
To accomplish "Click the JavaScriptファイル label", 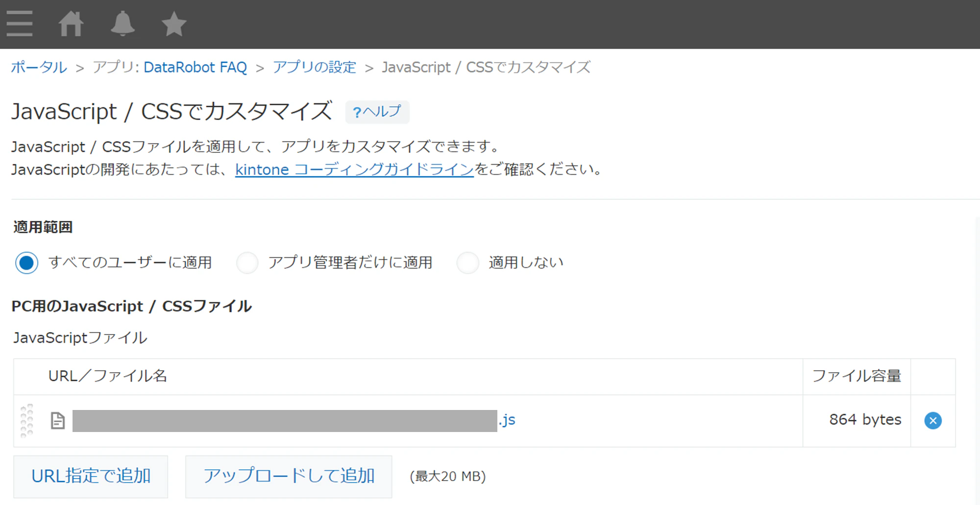I will pyautogui.click(x=80, y=338).
